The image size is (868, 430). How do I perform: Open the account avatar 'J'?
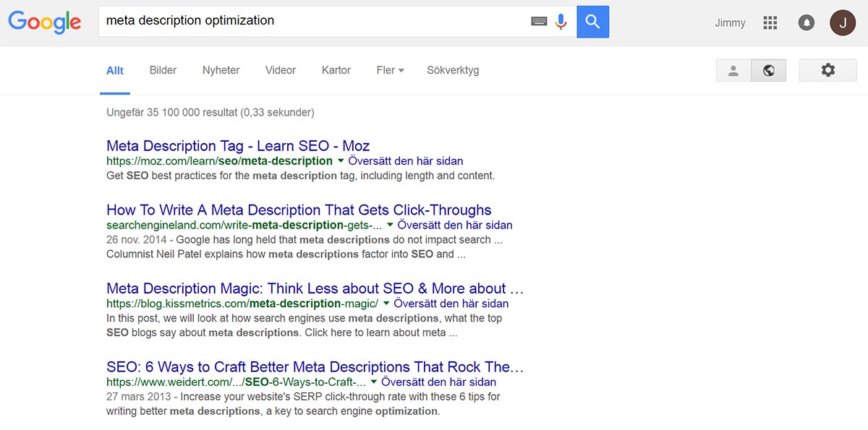tap(842, 23)
